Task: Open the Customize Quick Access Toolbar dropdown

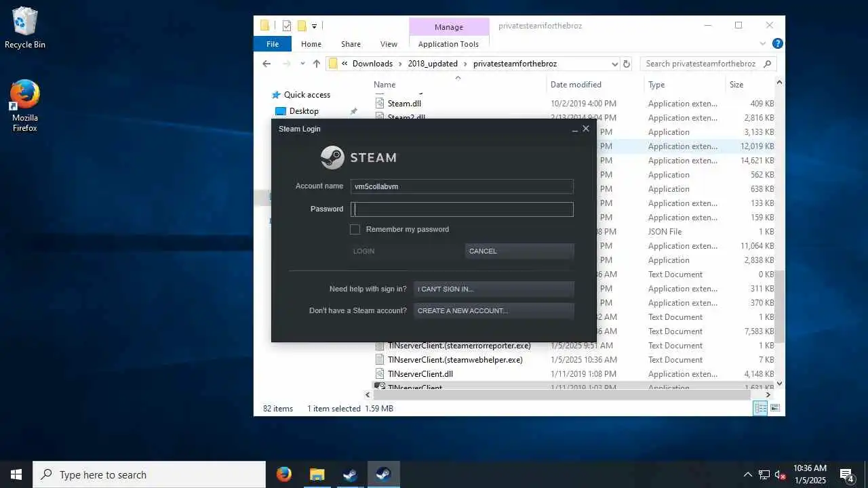Action: (x=315, y=26)
